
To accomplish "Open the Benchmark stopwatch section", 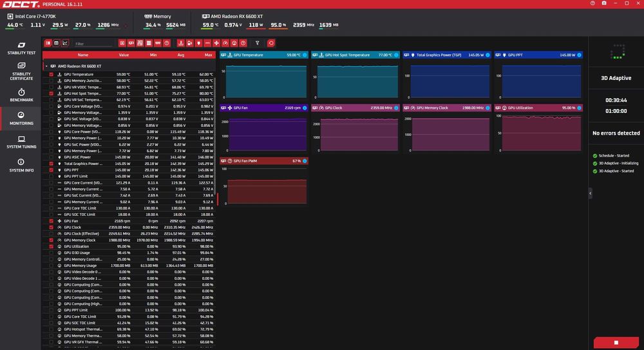I will (x=21, y=95).
